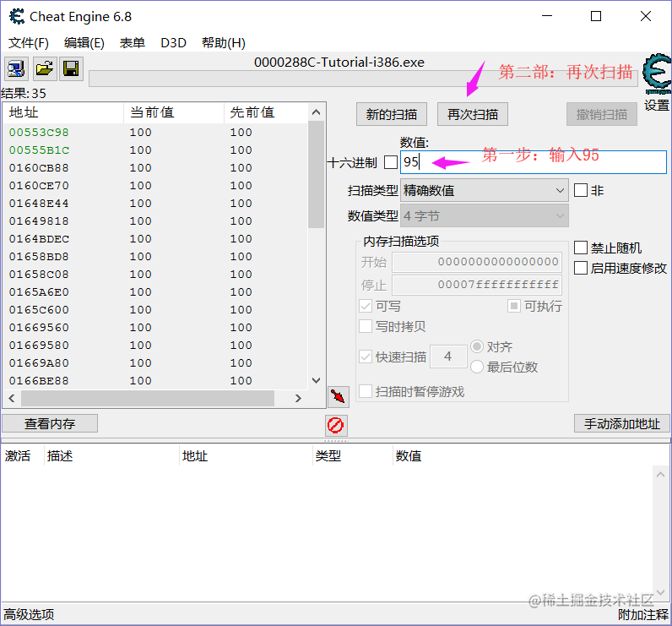The height and width of the screenshot is (626, 672).
Task: Click the 新的扫描 button
Action: click(x=391, y=115)
